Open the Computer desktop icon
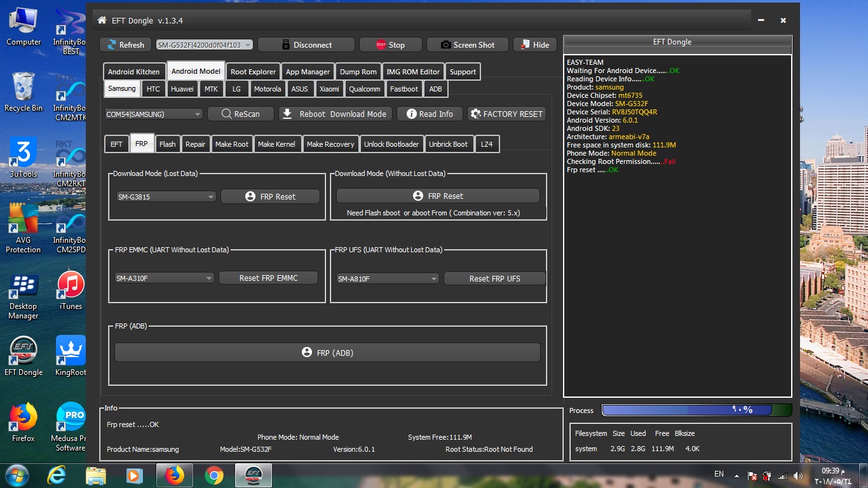The height and width of the screenshot is (488, 868). (24, 27)
